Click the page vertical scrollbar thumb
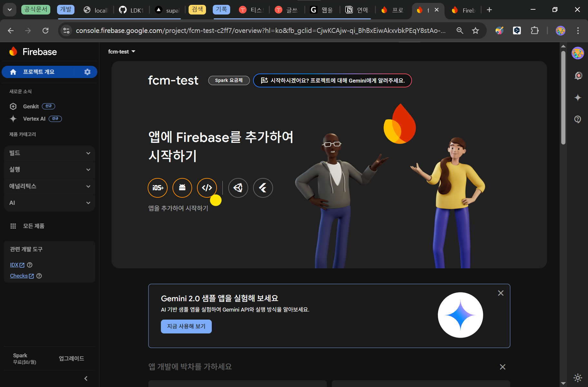 (x=563, y=98)
